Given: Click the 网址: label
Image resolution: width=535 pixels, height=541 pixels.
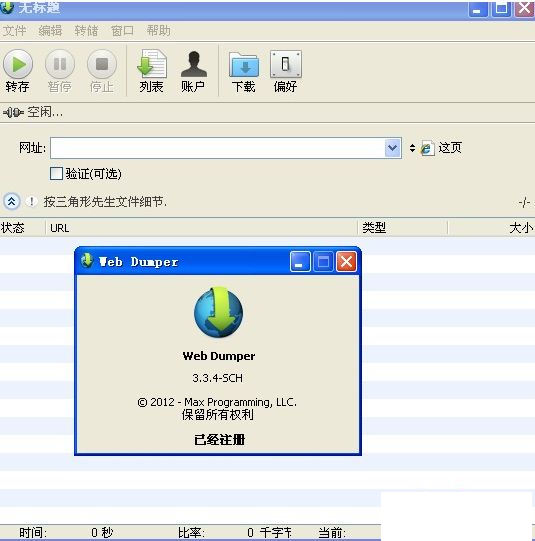Looking at the screenshot, I should click(x=32, y=148).
